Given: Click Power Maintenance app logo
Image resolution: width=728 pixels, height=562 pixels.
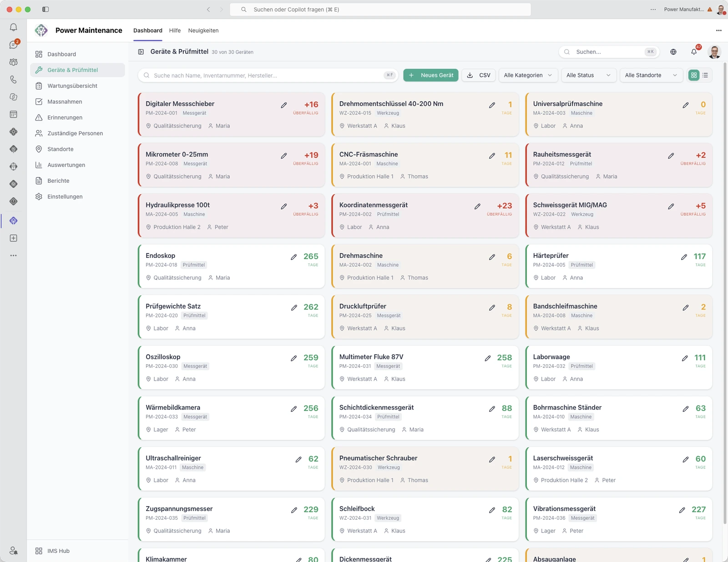Looking at the screenshot, I should 41,30.
